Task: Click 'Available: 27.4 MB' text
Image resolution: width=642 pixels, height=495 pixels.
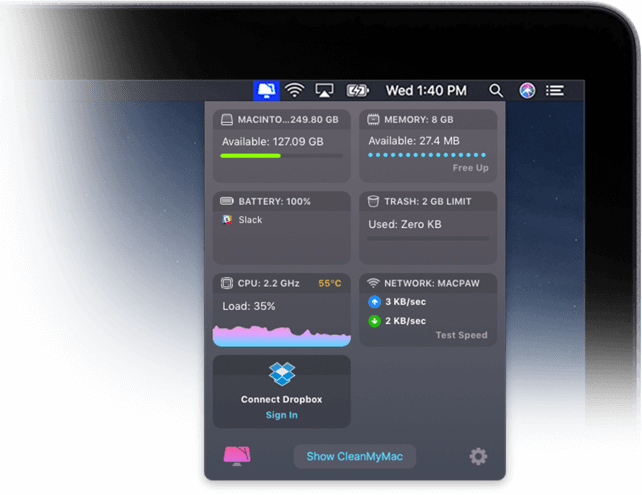Action: [x=414, y=141]
